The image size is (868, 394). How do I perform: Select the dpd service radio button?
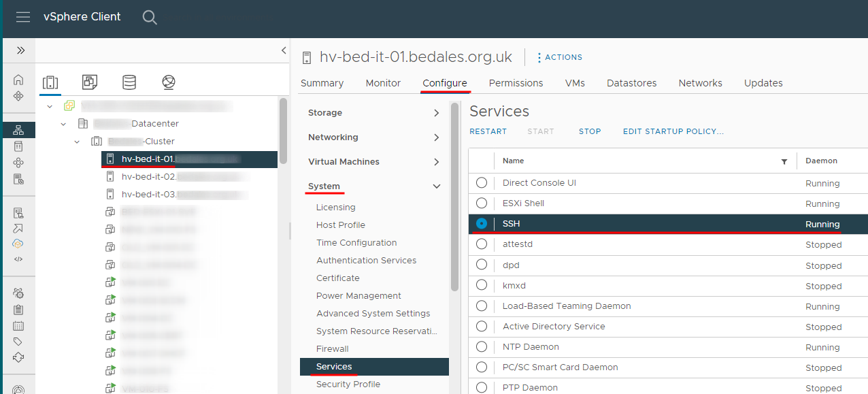click(482, 265)
